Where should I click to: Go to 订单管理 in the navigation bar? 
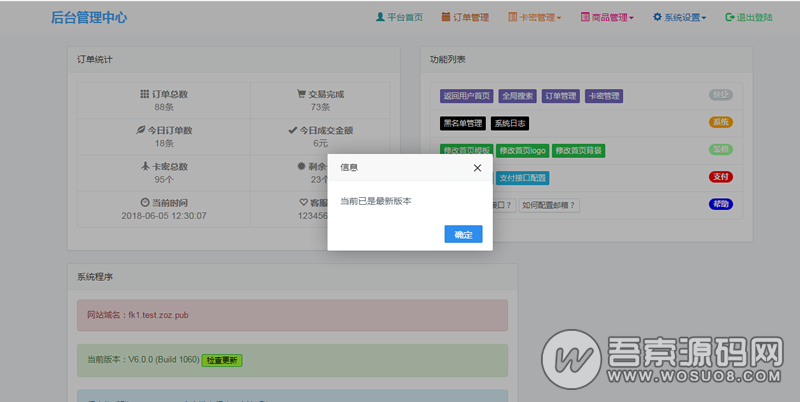click(465, 17)
